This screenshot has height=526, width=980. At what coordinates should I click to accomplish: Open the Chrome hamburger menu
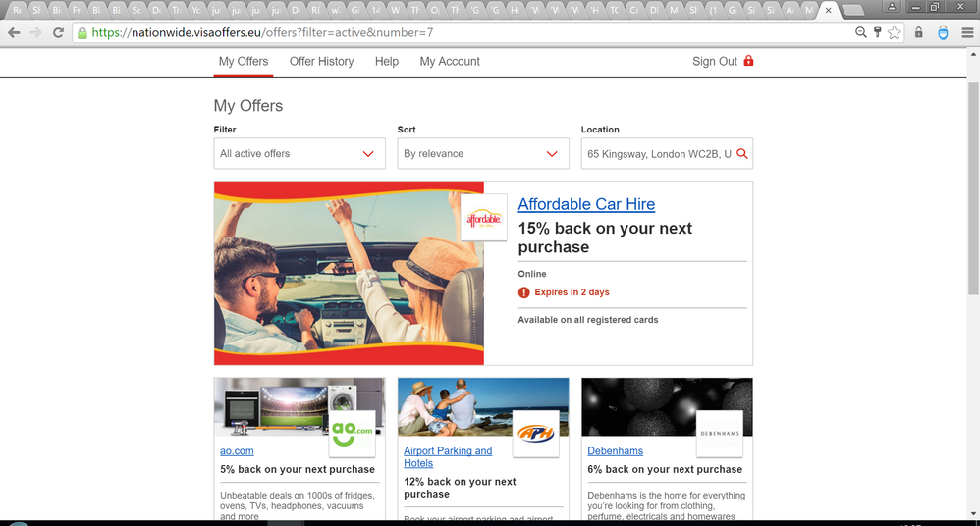click(x=967, y=33)
